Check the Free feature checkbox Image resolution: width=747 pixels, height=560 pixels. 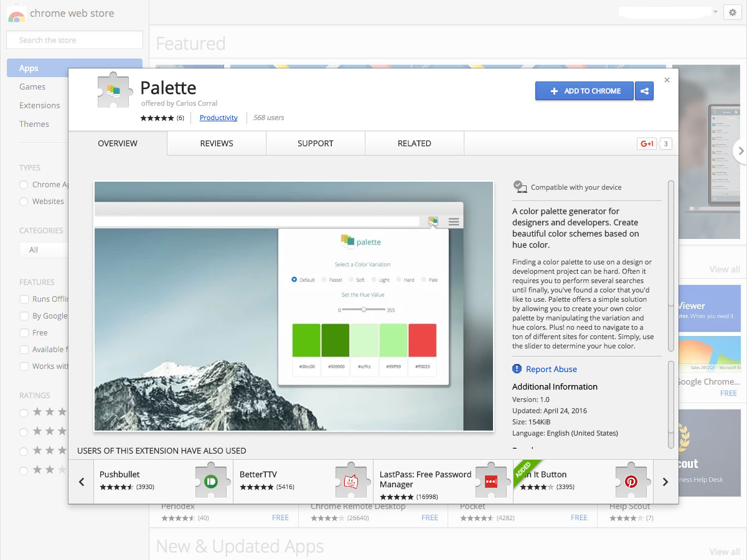coord(24,333)
